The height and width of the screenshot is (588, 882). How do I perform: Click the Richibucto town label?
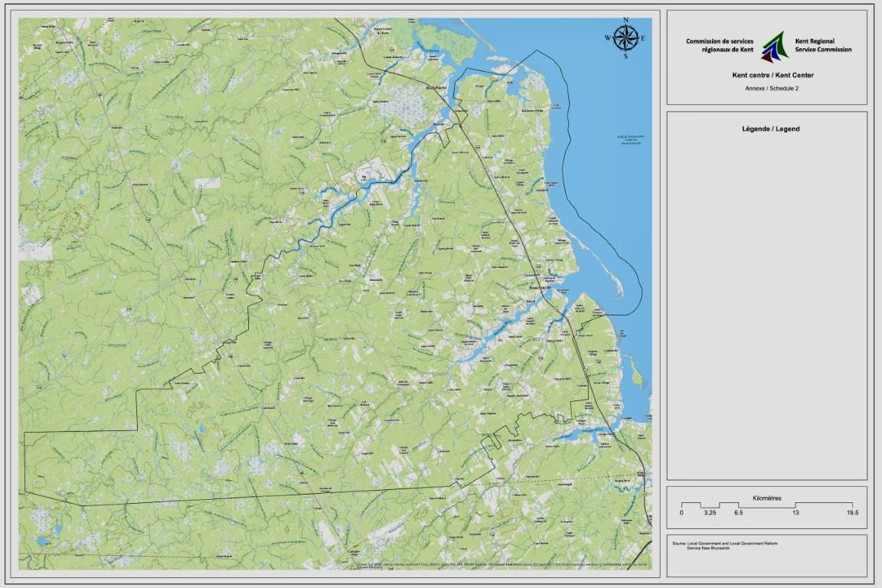(436, 88)
